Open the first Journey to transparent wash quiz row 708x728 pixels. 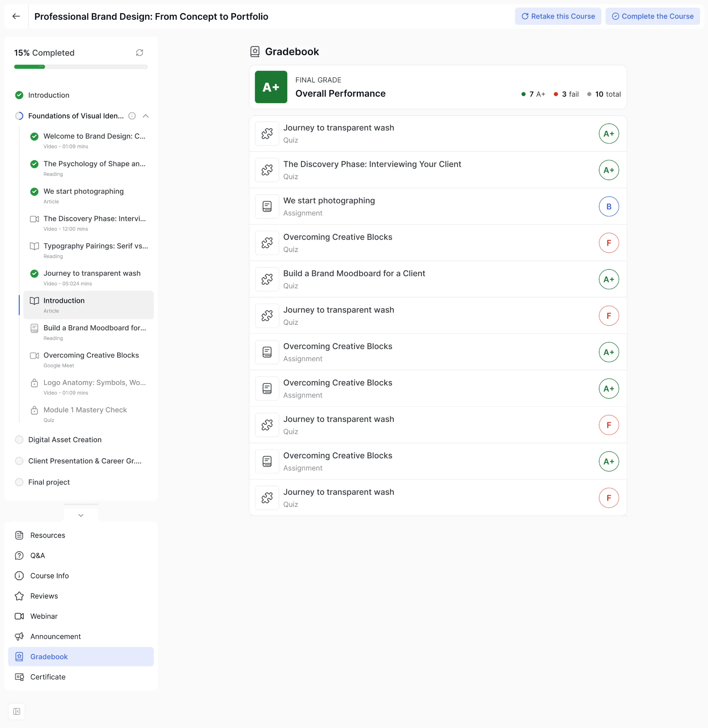[438, 134]
